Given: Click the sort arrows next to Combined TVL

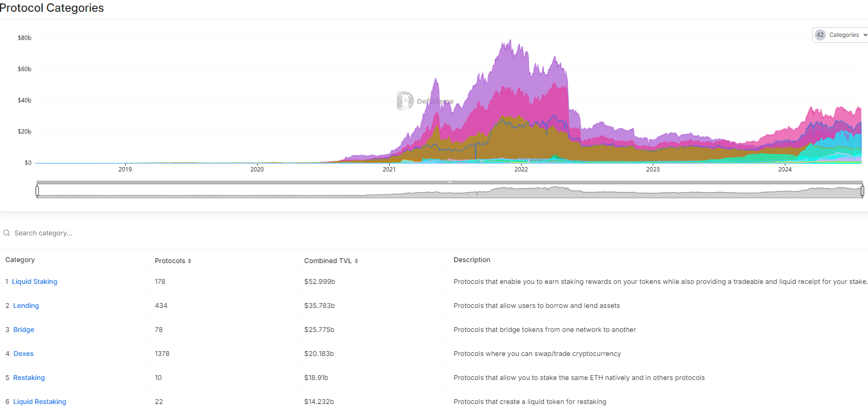Looking at the screenshot, I should coord(356,261).
